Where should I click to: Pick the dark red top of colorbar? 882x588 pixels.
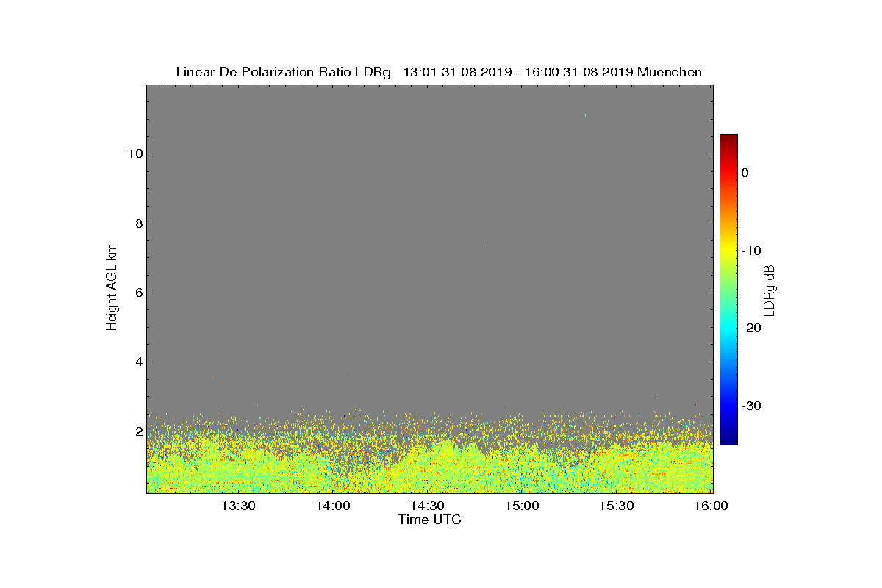pos(728,139)
